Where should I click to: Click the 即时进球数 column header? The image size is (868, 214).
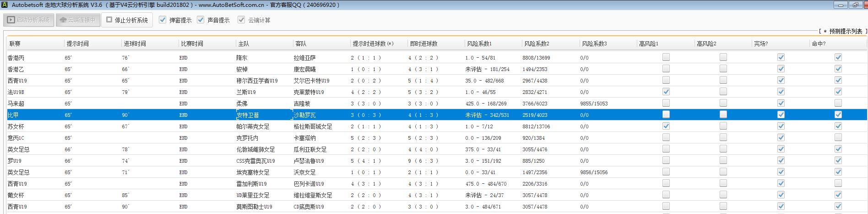[423, 44]
